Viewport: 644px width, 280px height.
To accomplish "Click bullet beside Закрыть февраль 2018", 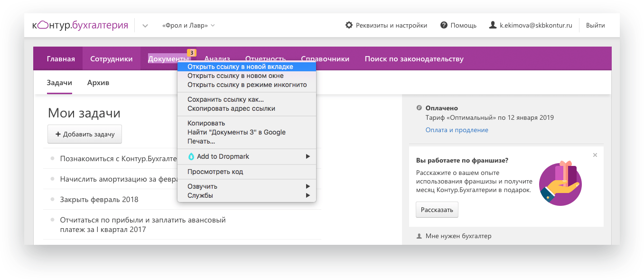I will [52, 199].
